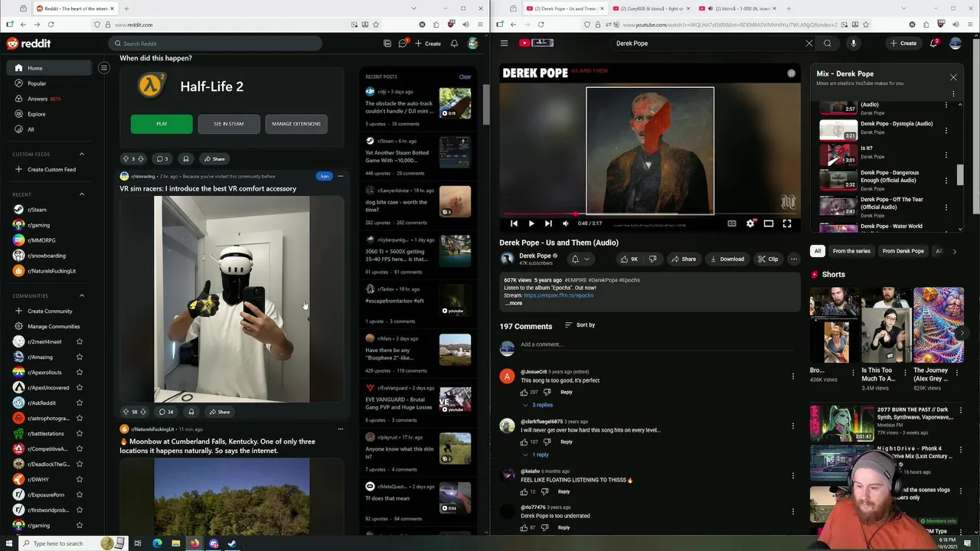This screenshot has height=551, width=980.
Task: Favorite the r/Amazing community with its star
Action: (80, 357)
